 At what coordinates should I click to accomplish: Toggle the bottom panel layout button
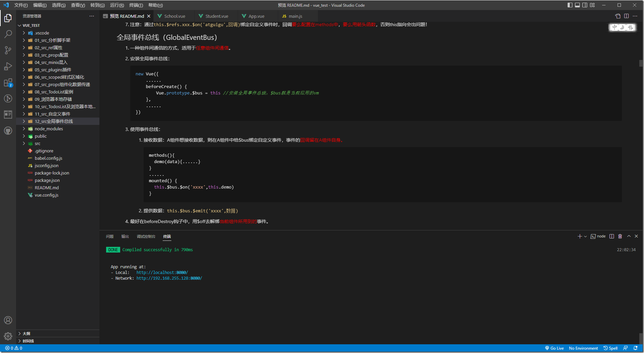tap(577, 5)
